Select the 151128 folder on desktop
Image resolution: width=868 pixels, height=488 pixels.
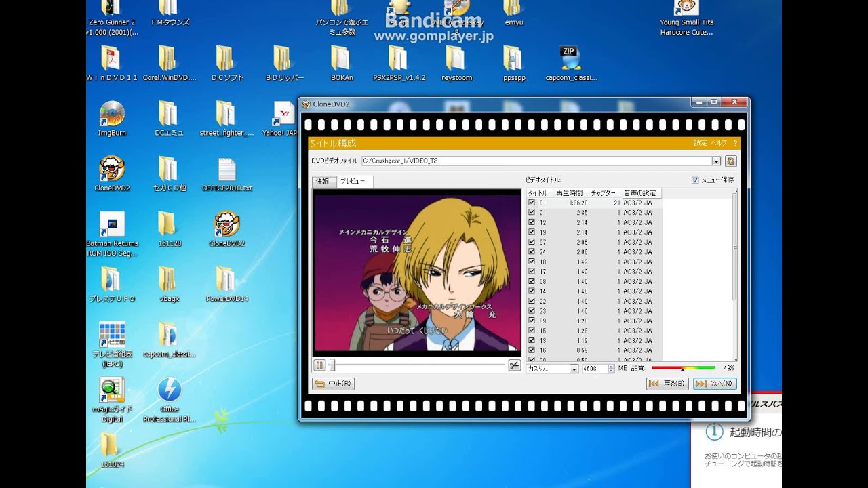click(x=170, y=229)
